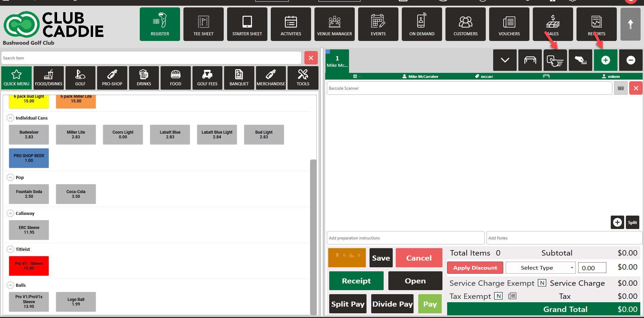644x318 pixels.
Task: Switch to the Quick Menu tab
Action: (16, 78)
